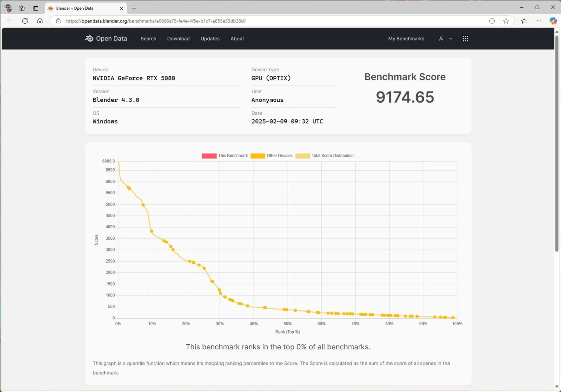
Task: Expand the user account dropdown chevron
Action: [x=450, y=39]
